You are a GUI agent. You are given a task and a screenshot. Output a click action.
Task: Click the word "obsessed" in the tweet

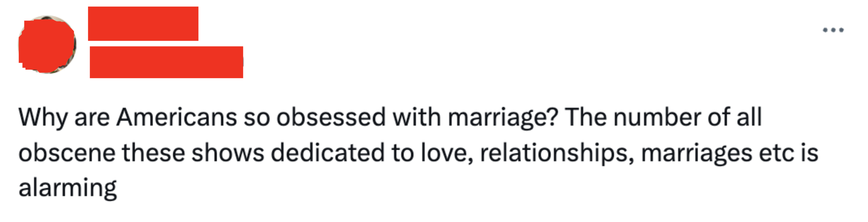(331, 118)
